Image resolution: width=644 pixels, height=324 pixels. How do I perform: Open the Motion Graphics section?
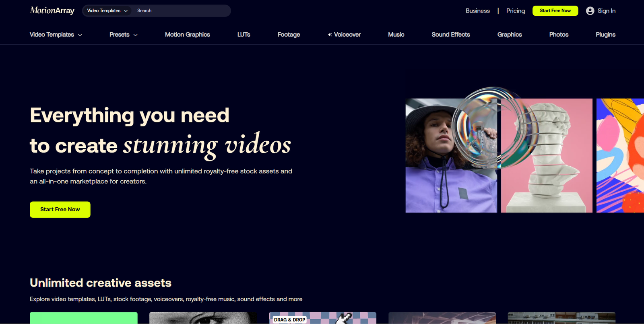tap(187, 35)
